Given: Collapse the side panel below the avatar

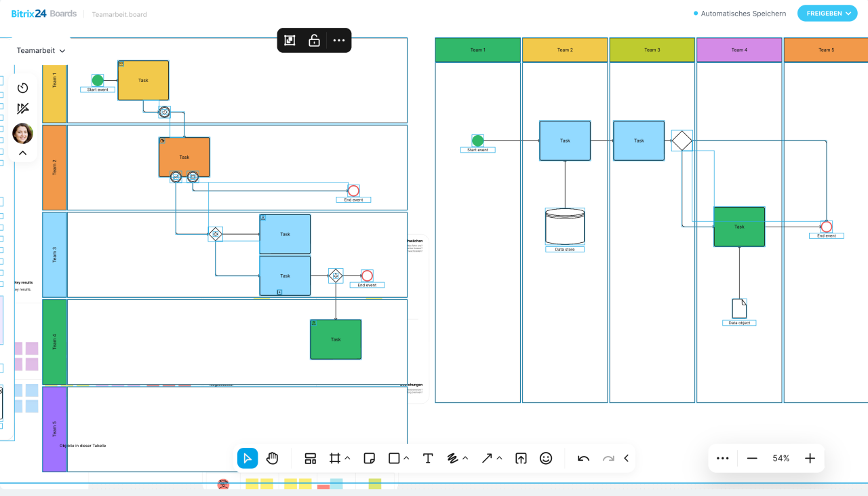Looking at the screenshot, I should pos(22,153).
